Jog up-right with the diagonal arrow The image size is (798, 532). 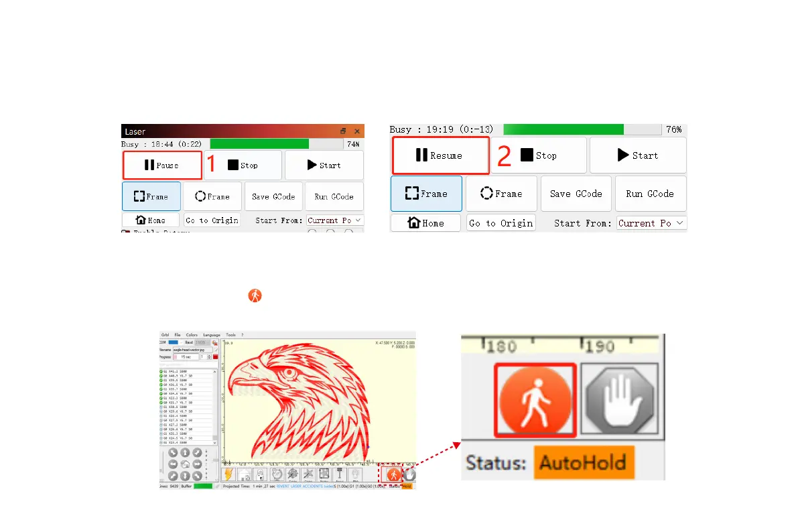197,452
